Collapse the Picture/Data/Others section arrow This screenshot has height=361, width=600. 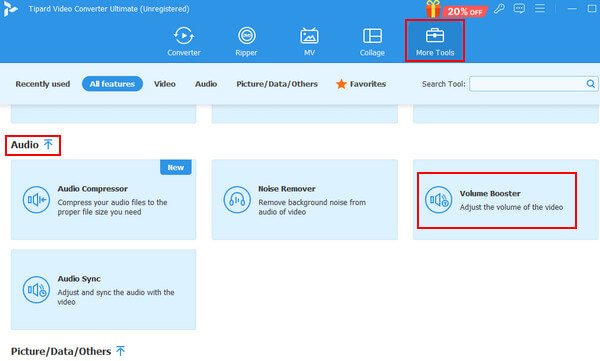[121, 351]
